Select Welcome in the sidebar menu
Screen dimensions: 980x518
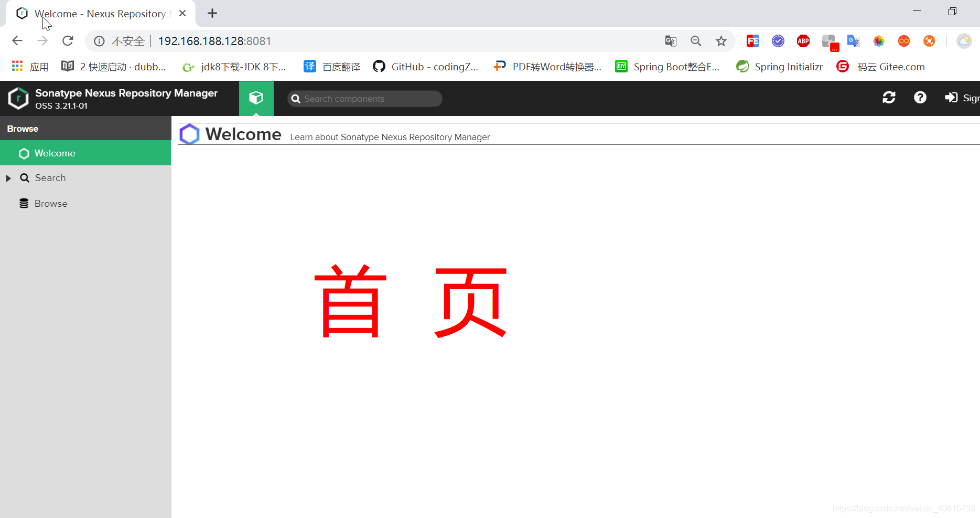point(54,153)
